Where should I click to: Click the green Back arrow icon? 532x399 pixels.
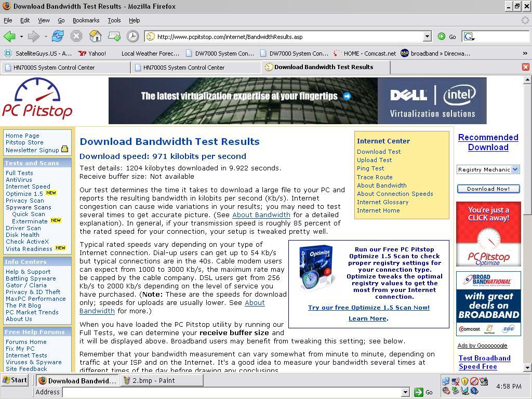click(x=9, y=36)
